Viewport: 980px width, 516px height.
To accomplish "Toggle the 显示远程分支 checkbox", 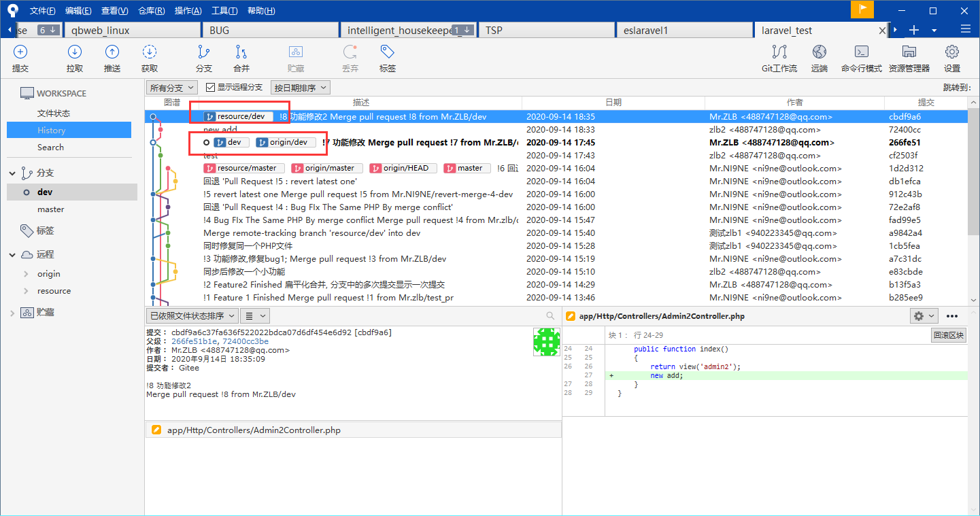I will (x=211, y=88).
